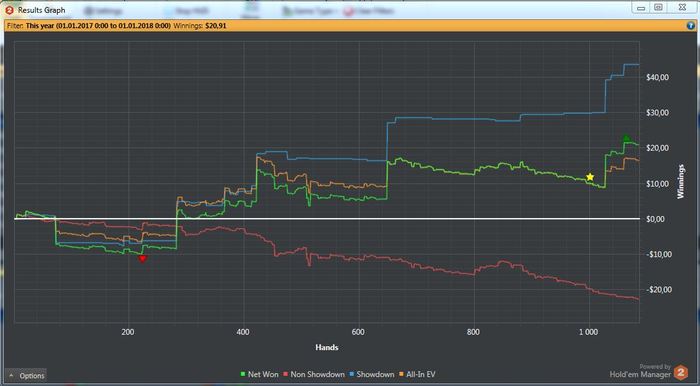Toggle the All-In EV legend series
The height and width of the screenshot is (386, 700).
coord(417,374)
